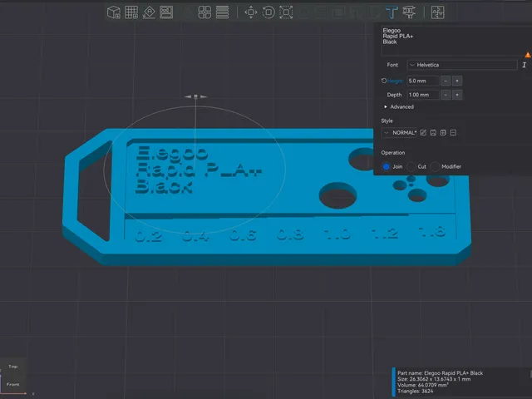This screenshot has width=532, height=399.
Task: Increase Height with the plus button
Action: [457, 81]
